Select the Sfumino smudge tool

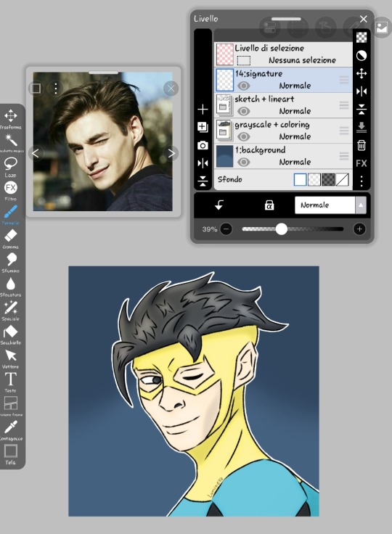coord(11,263)
